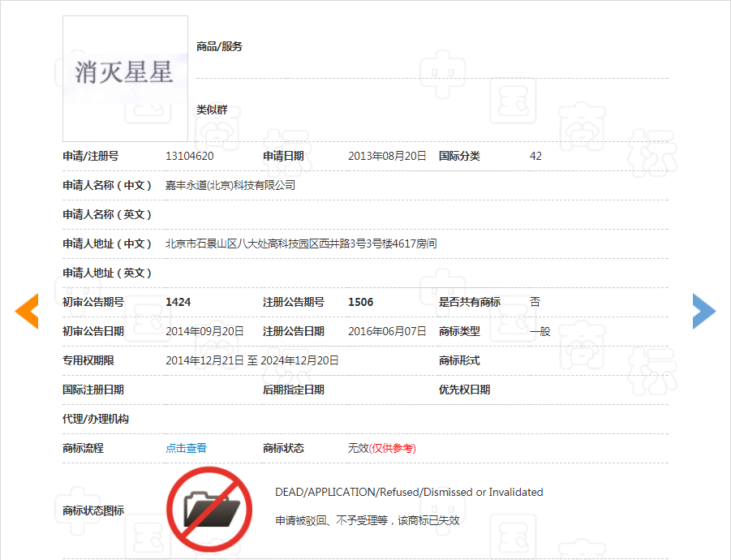Screen dimensions: 731x560
Task: Click the 类似群 heading
Action: coord(212,110)
